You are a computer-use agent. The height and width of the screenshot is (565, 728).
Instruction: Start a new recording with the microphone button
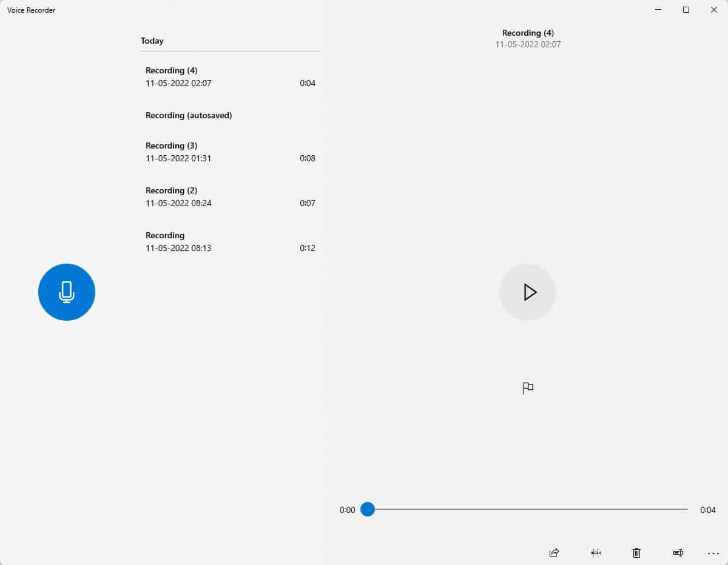tap(67, 292)
